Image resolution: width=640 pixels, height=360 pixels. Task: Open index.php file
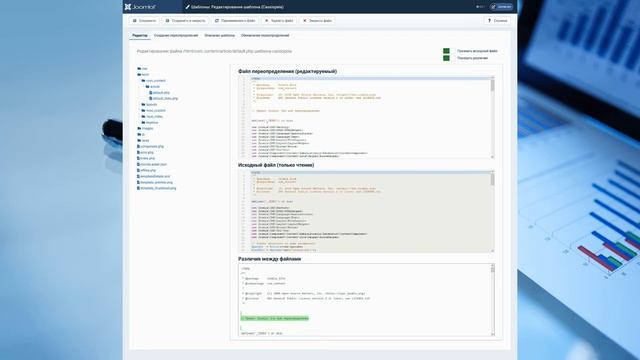(x=146, y=158)
